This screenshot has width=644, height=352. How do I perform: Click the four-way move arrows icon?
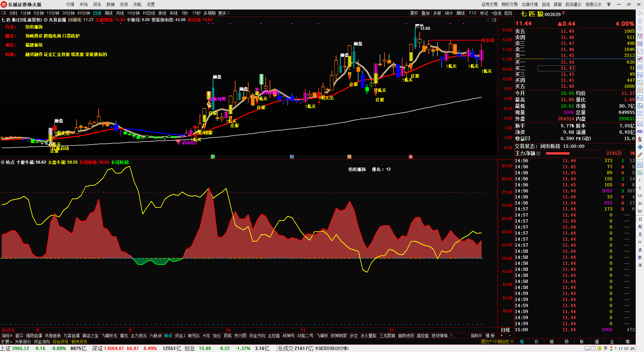point(640,147)
